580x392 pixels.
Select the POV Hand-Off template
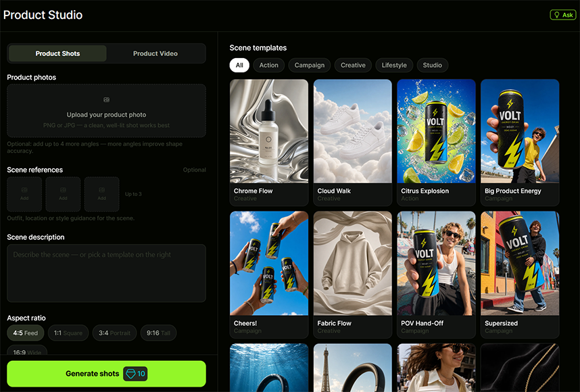pyautogui.click(x=437, y=275)
